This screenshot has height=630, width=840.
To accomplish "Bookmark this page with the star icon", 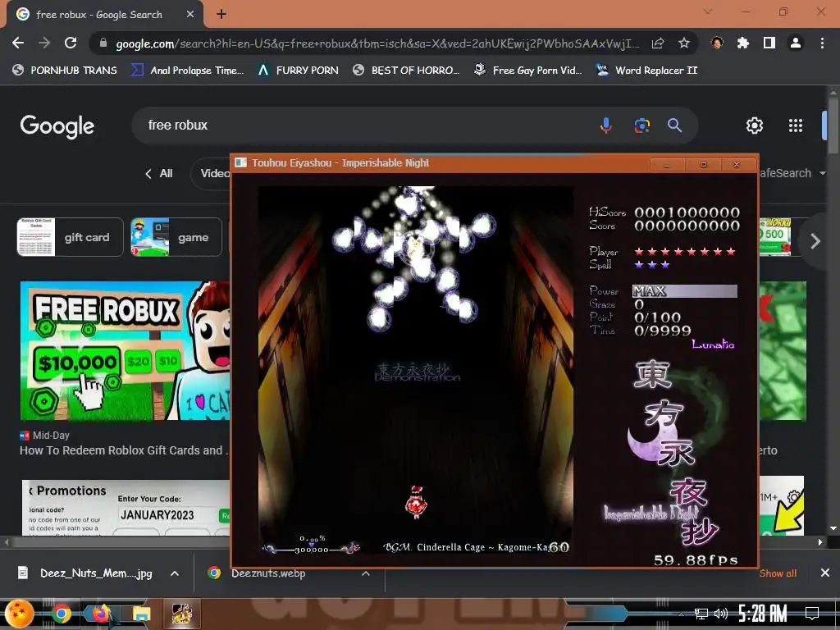I will [683, 43].
